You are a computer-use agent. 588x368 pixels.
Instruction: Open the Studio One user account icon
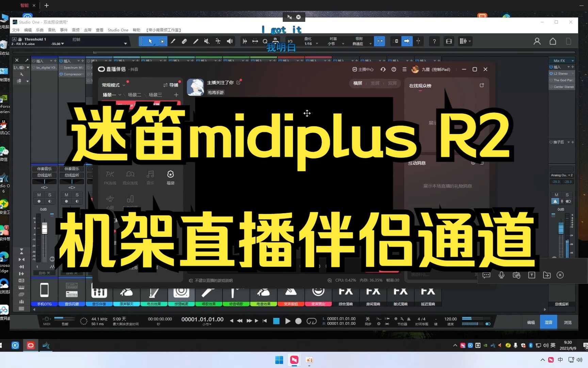[537, 41]
